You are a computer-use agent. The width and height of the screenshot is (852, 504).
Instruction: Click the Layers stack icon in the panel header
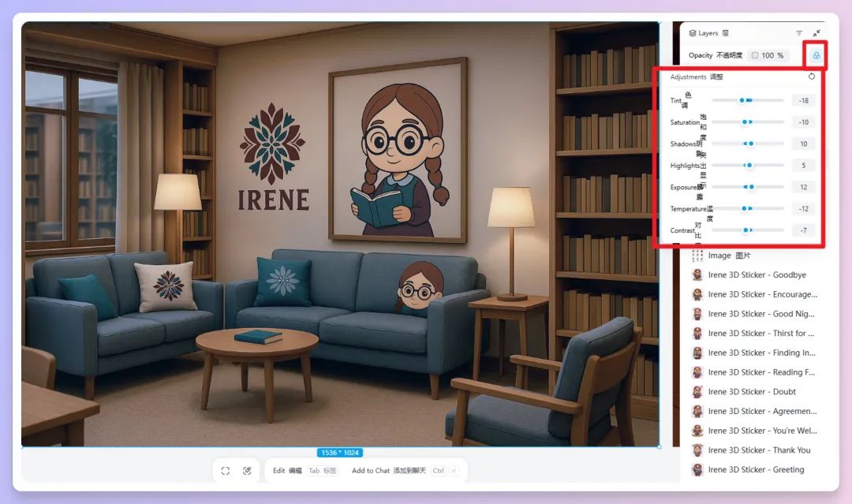[693, 33]
